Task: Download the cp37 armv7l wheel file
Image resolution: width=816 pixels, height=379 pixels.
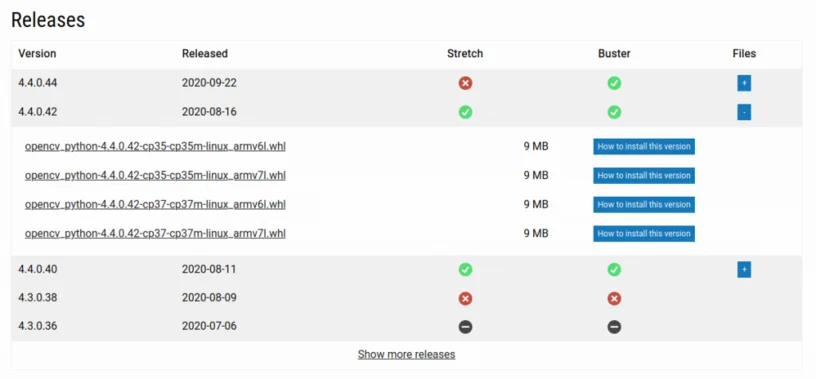Action: (155, 234)
